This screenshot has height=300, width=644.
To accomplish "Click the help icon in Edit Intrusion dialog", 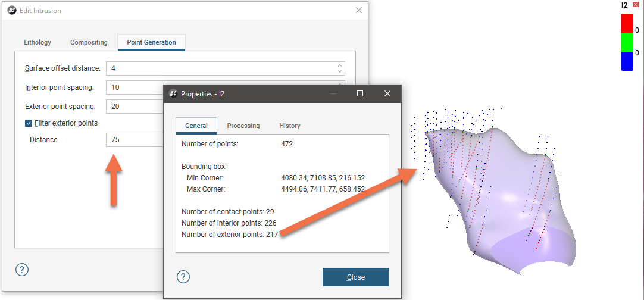I will [x=21, y=270].
